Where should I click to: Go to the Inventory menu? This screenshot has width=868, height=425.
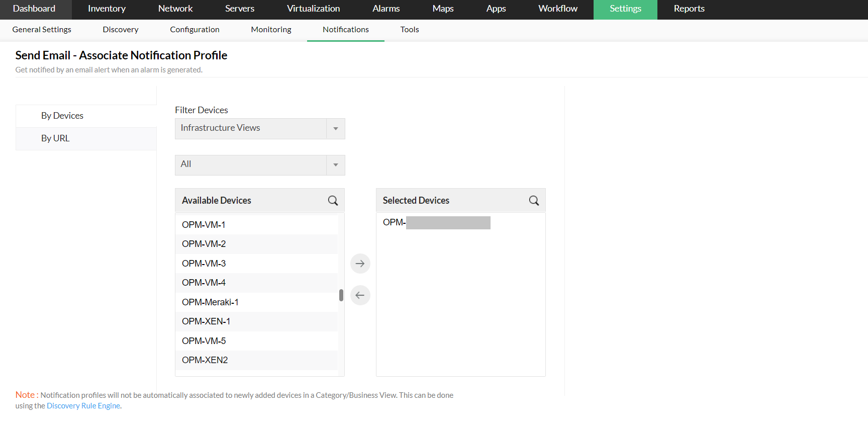coord(107,9)
